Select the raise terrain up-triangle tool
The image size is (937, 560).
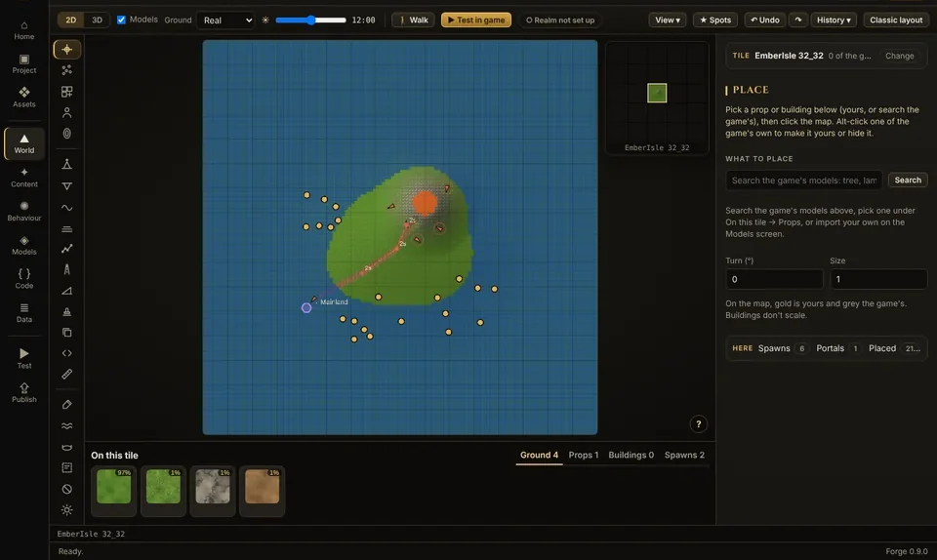67,164
